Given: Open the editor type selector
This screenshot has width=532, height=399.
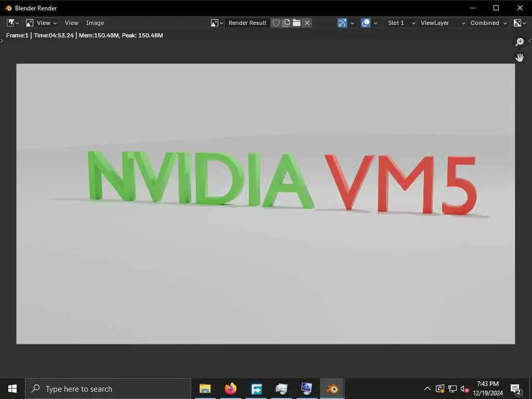Looking at the screenshot, I should click(12, 23).
